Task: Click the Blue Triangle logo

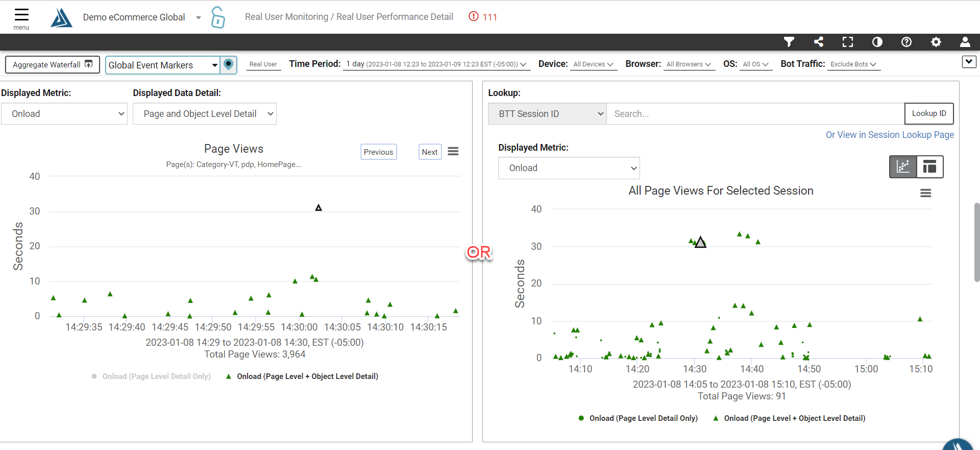Action: click(x=61, y=17)
